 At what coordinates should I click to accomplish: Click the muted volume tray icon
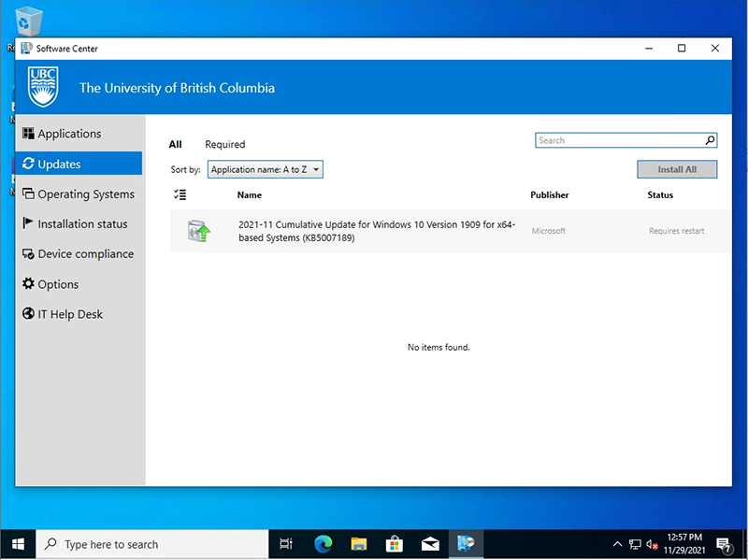(652, 544)
